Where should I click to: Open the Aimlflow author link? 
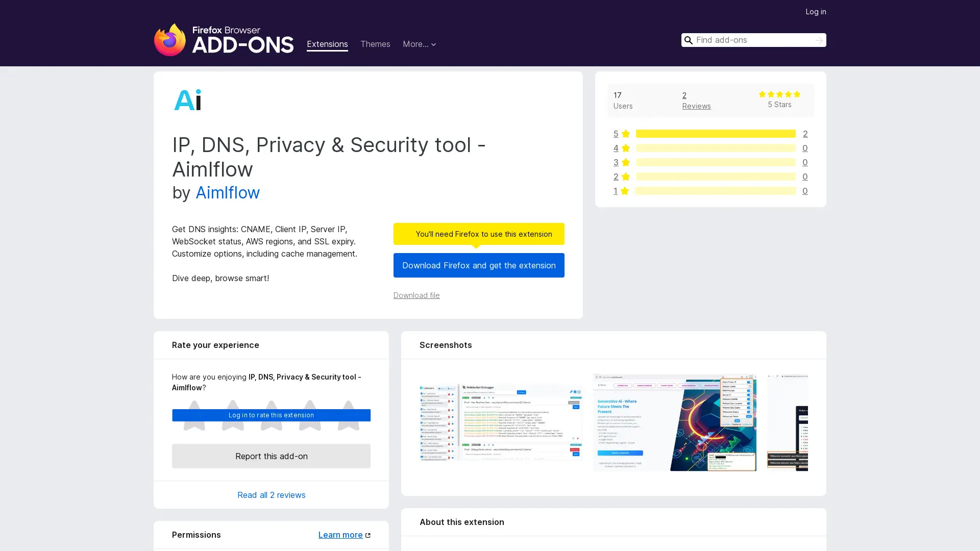(227, 193)
